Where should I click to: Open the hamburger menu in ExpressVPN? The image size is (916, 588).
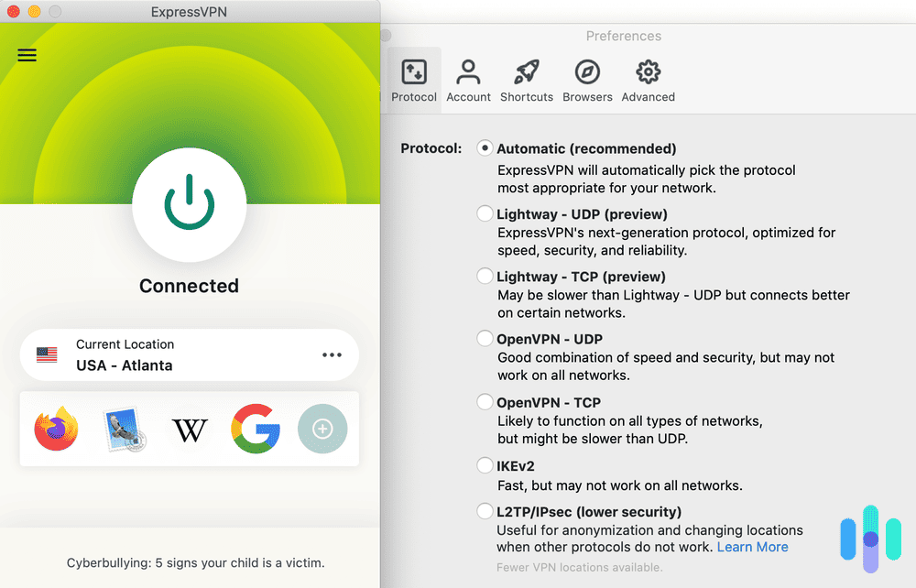point(27,55)
